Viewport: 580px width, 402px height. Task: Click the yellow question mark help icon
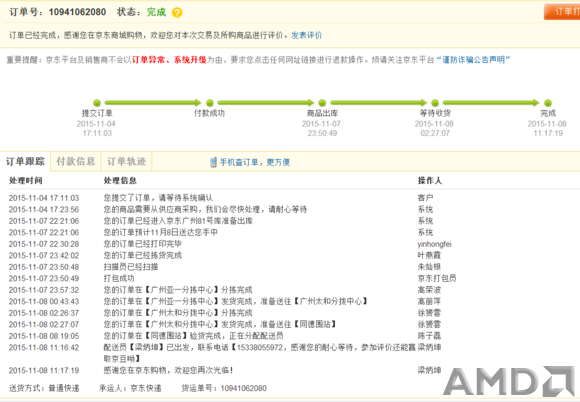coord(177,13)
